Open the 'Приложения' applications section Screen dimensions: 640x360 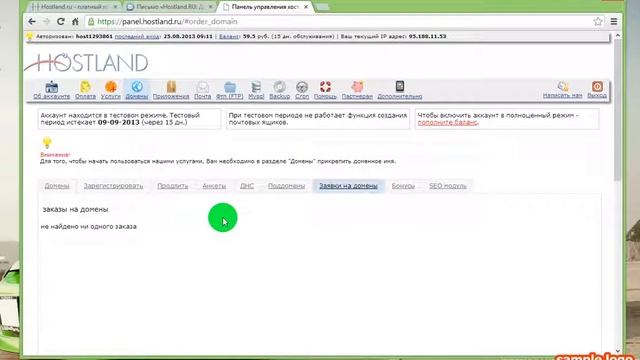[x=171, y=90]
